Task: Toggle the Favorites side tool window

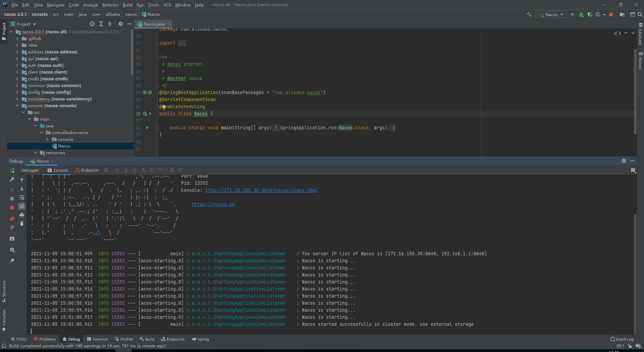Action: [x=4, y=320]
